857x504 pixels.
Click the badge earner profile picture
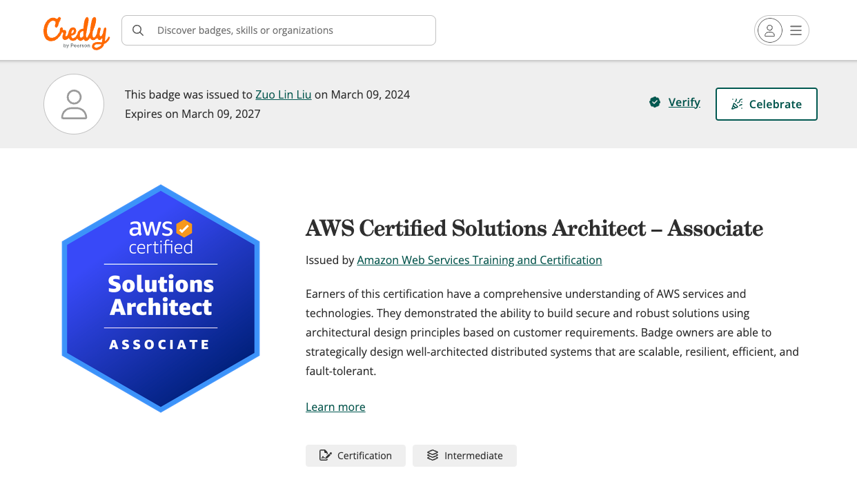tap(74, 104)
